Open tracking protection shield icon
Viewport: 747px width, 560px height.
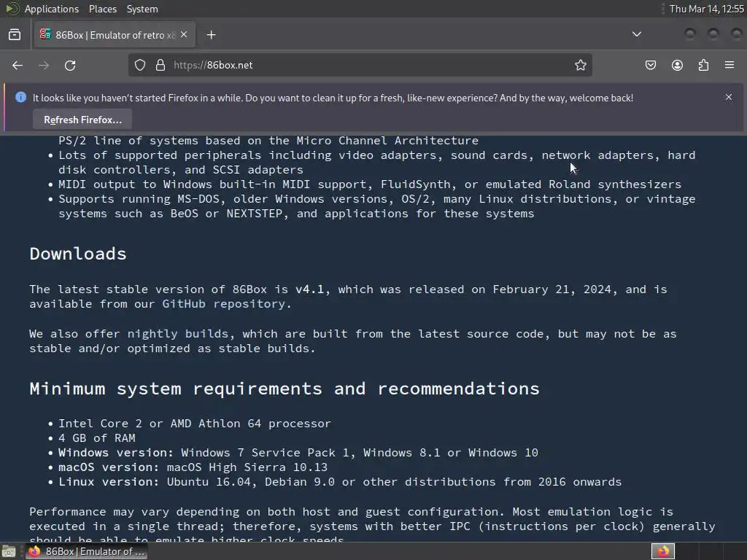(x=139, y=65)
